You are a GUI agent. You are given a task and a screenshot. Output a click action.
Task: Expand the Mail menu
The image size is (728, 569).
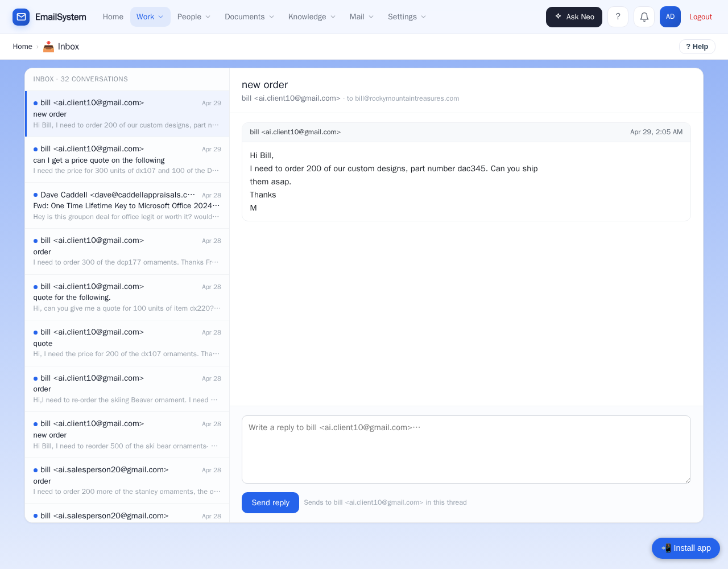point(362,17)
